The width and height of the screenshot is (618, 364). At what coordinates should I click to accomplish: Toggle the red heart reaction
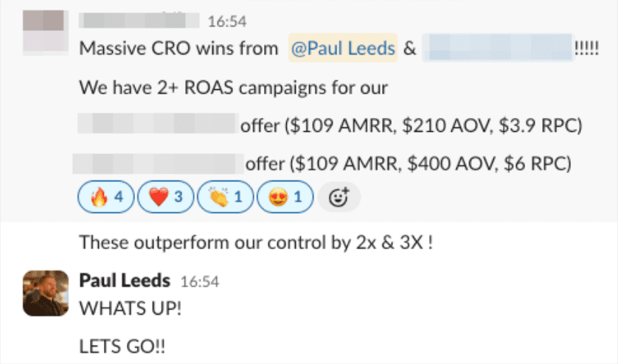[x=165, y=197]
